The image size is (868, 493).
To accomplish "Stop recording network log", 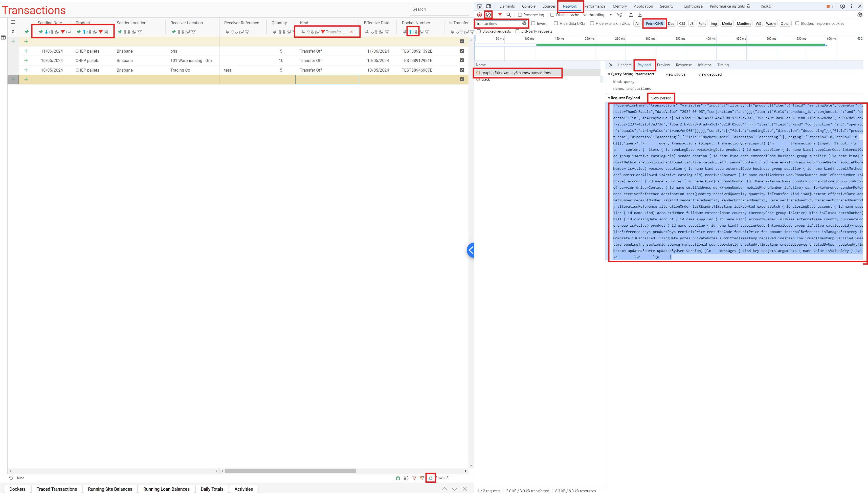I will click(x=479, y=15).
